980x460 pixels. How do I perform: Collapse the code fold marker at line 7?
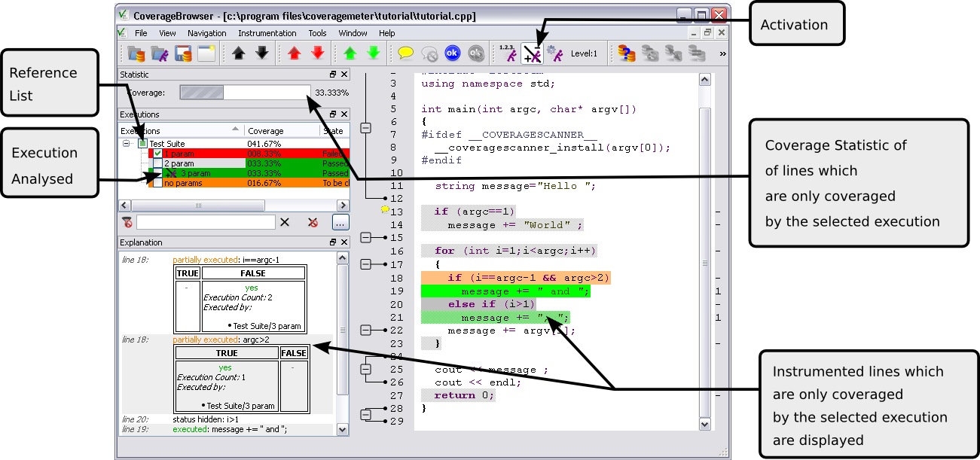point(366,128)
